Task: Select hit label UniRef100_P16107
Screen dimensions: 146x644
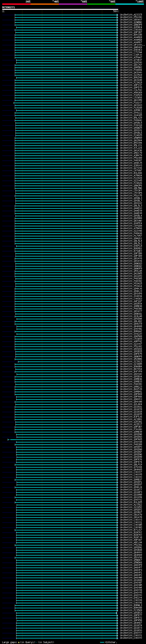Action: [131, 103]
